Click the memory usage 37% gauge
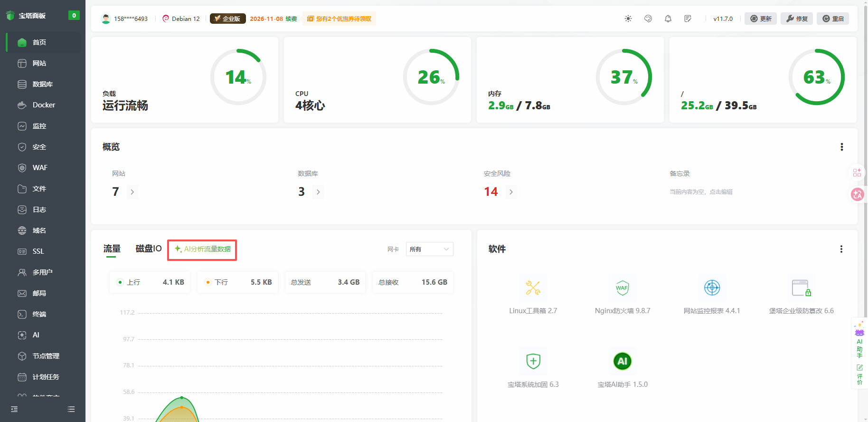This screenshot has height=422, width=868. [623, 77]
